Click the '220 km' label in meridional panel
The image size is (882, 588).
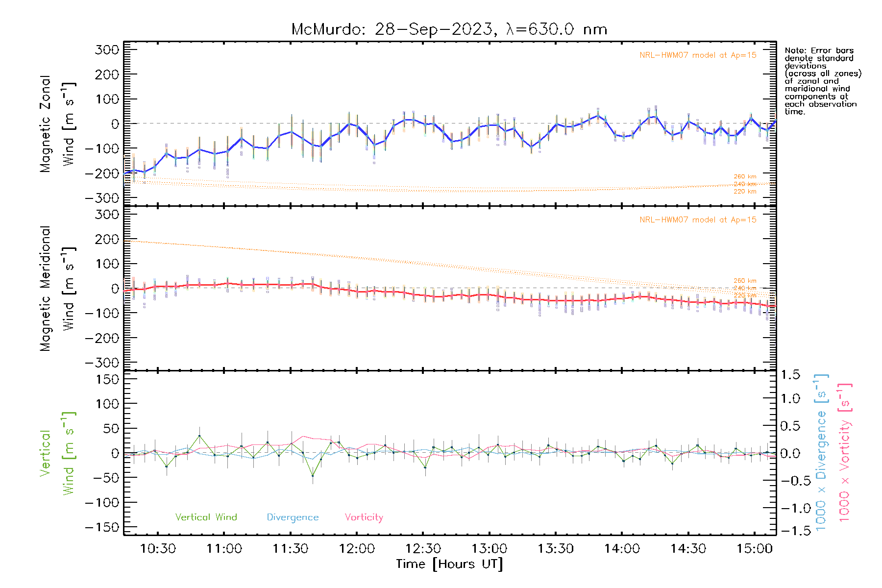click(x=745, y=295)
